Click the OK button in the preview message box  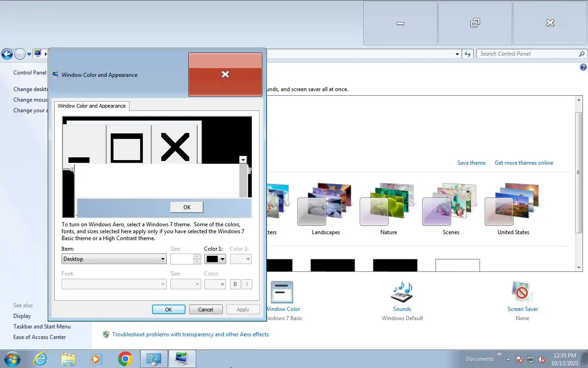coord(187,207)
